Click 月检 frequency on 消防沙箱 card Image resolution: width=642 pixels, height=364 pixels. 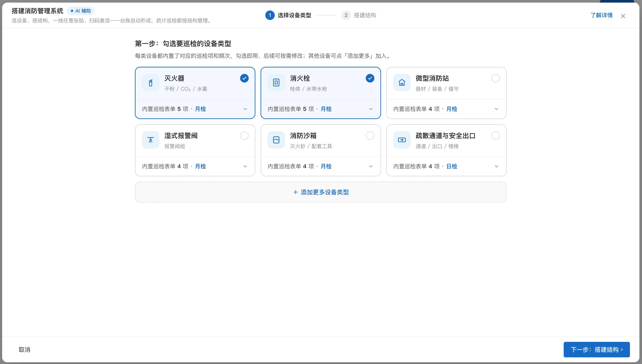(326, 167)
